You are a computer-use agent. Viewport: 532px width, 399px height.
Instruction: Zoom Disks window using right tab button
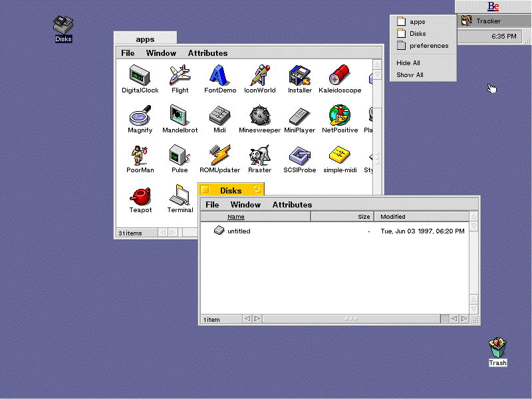[257, 190]
